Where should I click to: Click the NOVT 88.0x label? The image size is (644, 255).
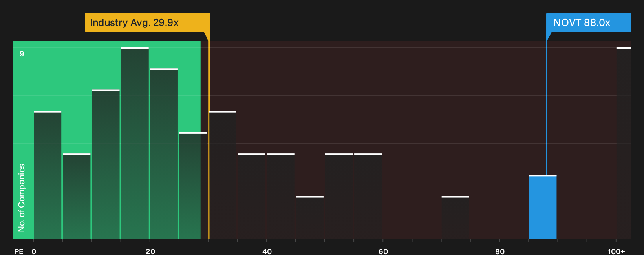(x=589, y=22)
